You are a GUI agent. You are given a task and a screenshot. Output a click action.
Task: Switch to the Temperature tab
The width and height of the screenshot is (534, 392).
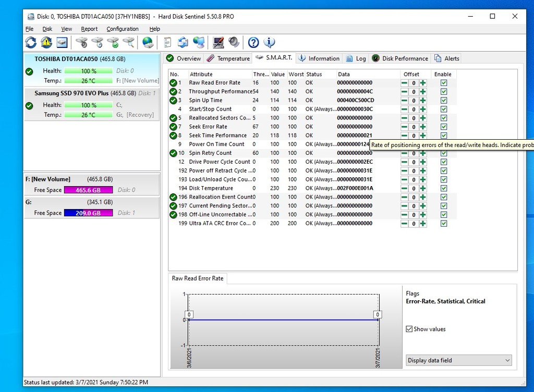pos(228,58)
